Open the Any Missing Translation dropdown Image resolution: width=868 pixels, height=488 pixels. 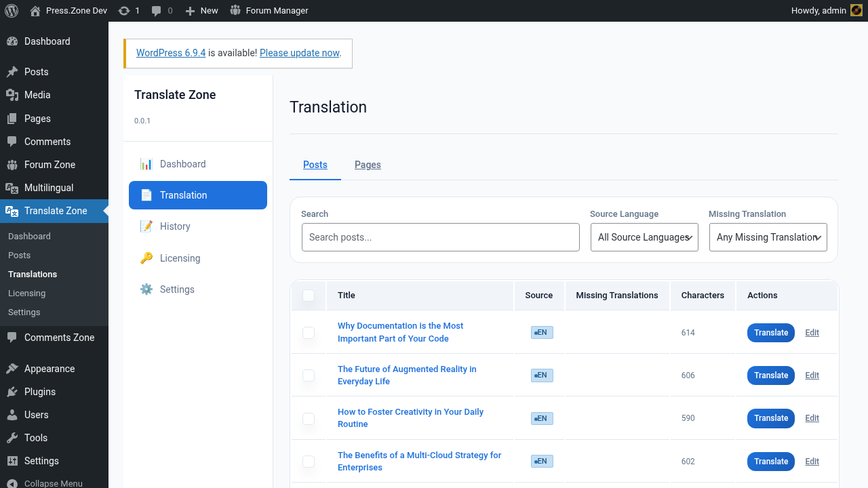click(x=768, y=237)
